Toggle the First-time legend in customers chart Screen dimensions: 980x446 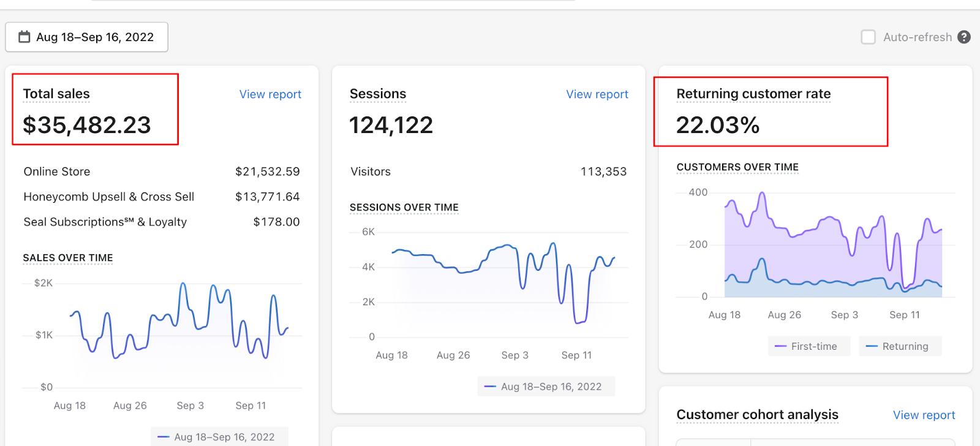(809, 346)
